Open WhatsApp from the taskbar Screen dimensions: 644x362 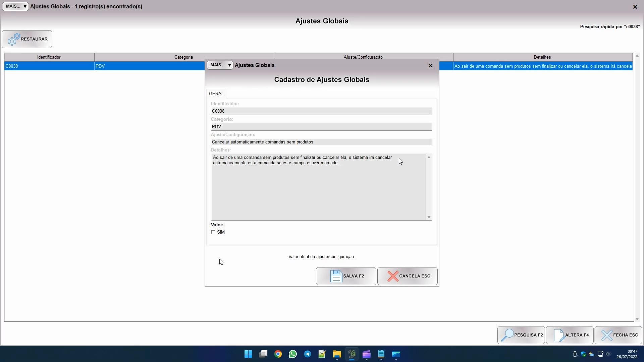tap(292, 354)
